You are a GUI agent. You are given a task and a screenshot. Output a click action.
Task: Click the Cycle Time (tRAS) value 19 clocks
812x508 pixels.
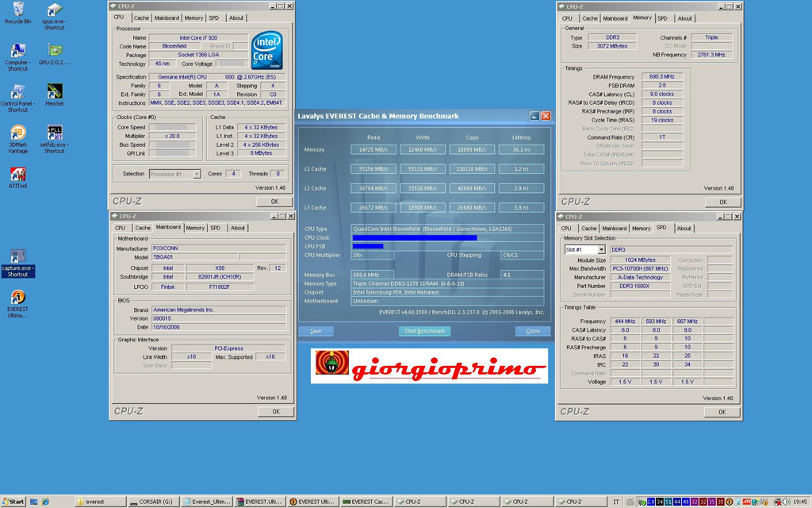click(662, 121)
